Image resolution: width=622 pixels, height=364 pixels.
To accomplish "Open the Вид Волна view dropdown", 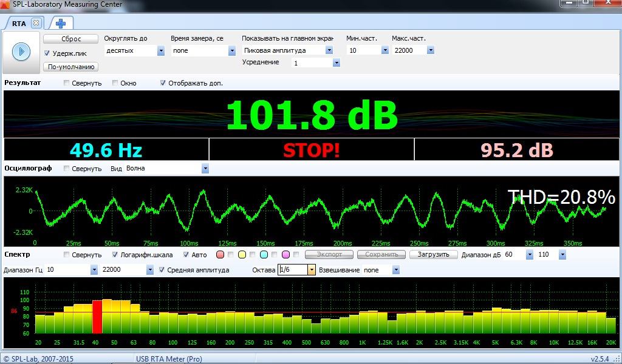I will click(205, 168).
